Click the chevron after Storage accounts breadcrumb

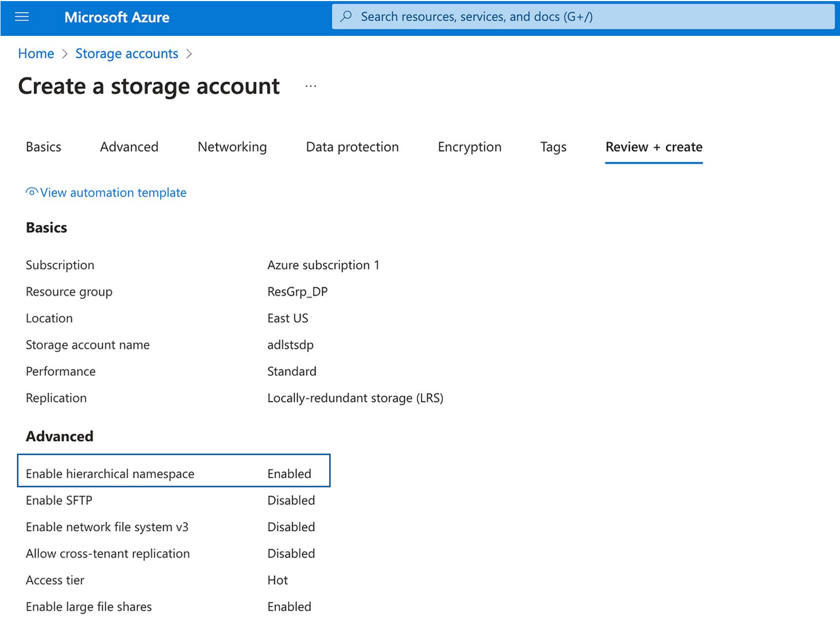190,54
